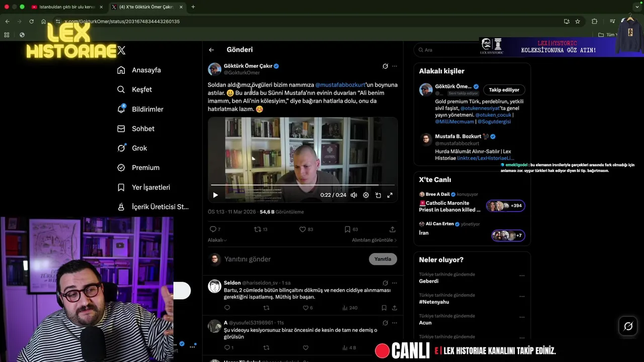Open linktr.ee/LexHistoriaeLi link
This screenshot has width=644, height=362.
coord(486,158)
